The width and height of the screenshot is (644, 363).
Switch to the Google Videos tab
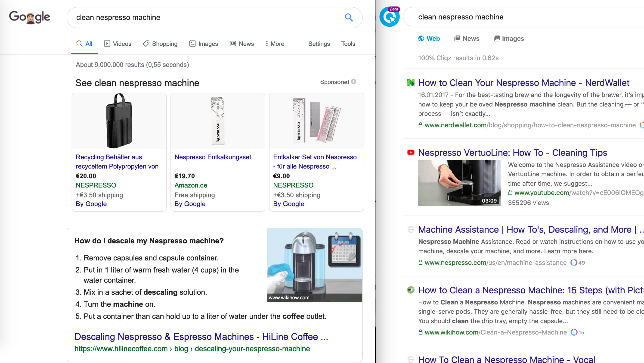point(118,44)
